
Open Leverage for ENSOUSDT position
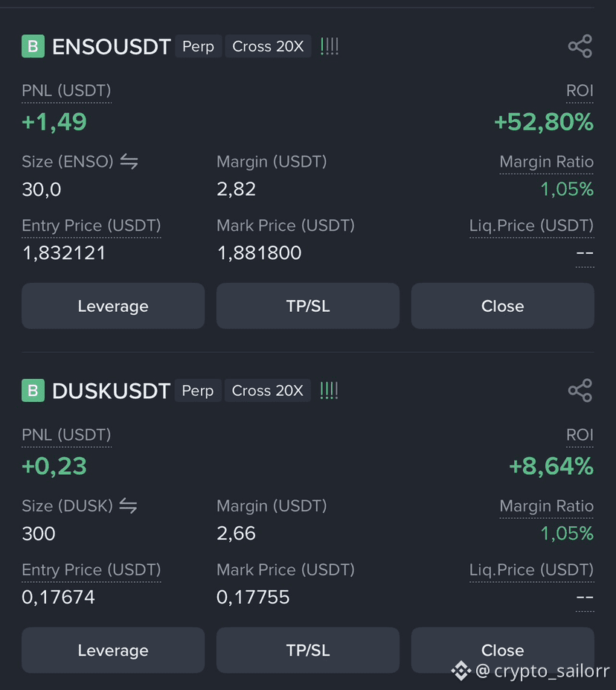(113, 306)
